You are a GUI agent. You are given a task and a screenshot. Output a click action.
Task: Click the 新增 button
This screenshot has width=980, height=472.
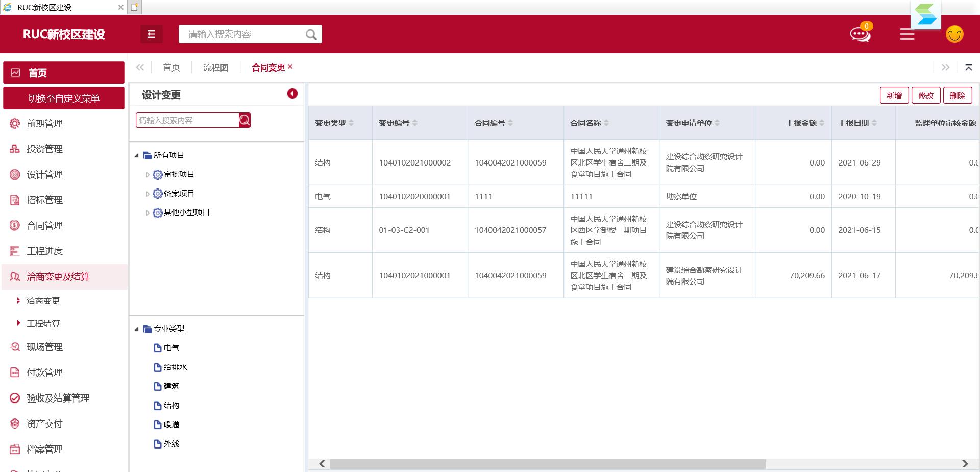(x=894, y=96)
